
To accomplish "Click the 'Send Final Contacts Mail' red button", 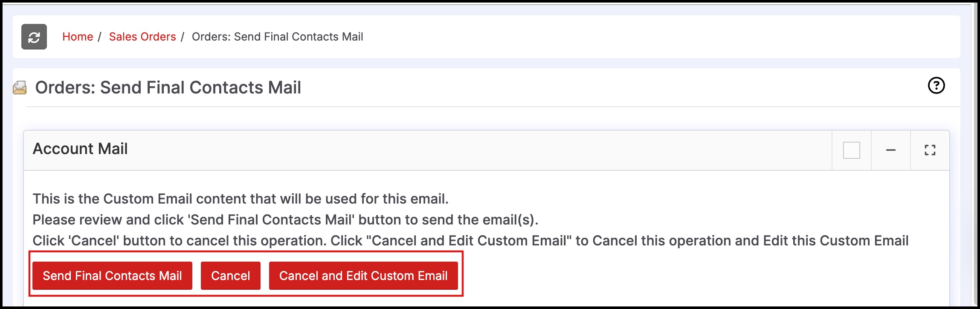I will coord(112,276).
